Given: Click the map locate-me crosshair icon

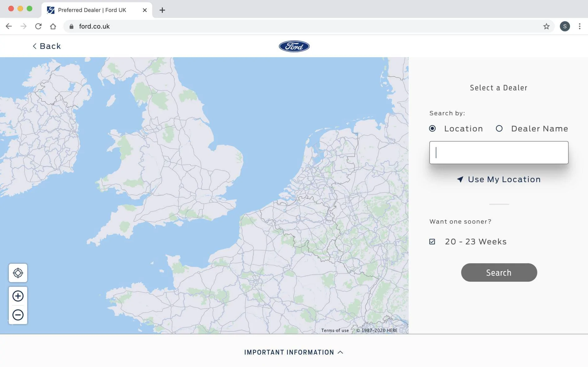Looking at the screenshot, I should [18, 273].
